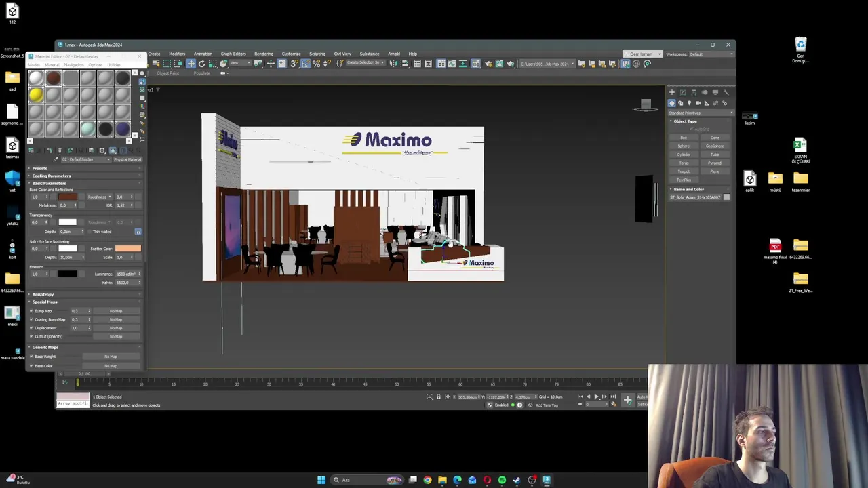The image size is (868, 488).
Task: Open Render Setup teapot icon
Action: pos(488,64)
